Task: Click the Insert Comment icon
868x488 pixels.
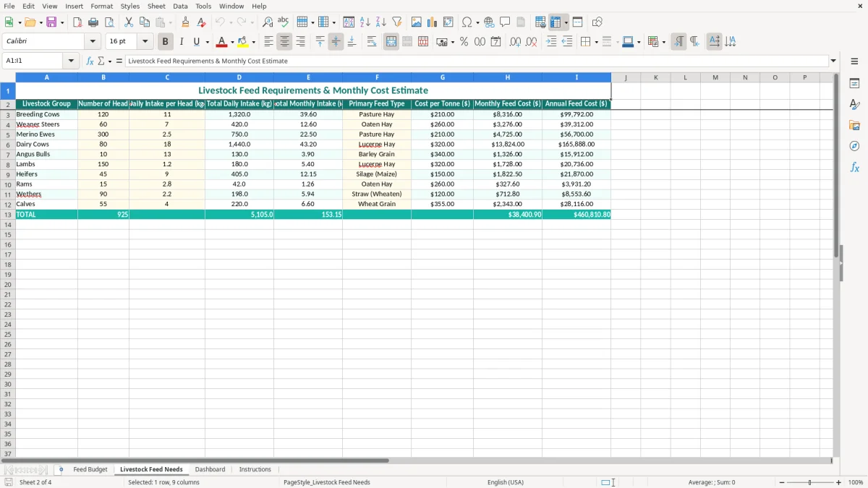Action: [x=505, y=22]
